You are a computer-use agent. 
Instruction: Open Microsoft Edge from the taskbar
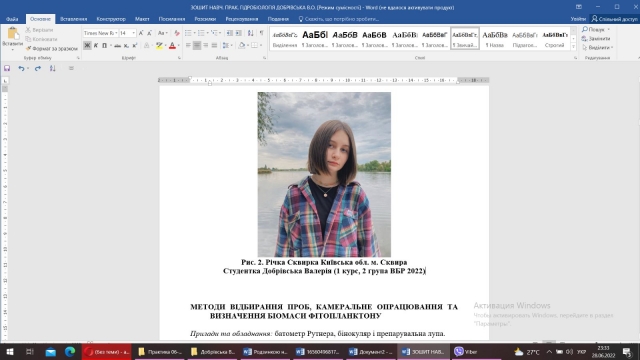70,351
